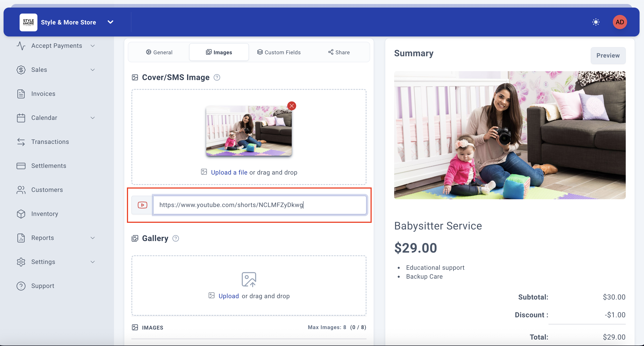Expand the Reports submenu chevron
This screenshot has width=644, height=346.
92,238
